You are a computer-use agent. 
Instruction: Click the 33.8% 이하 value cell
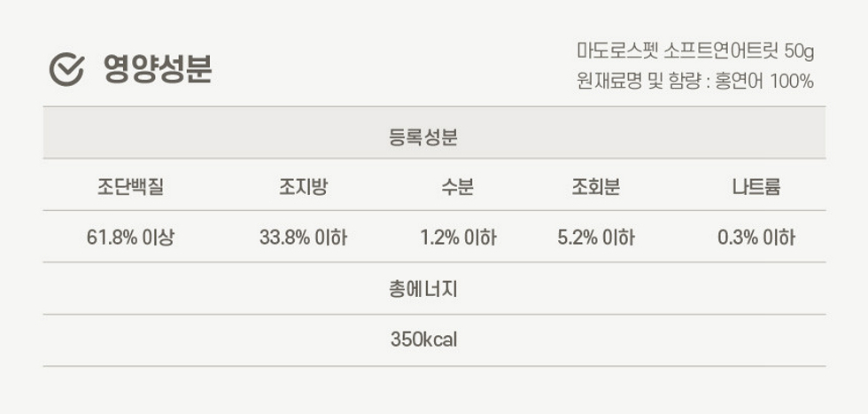click(303, 238)
